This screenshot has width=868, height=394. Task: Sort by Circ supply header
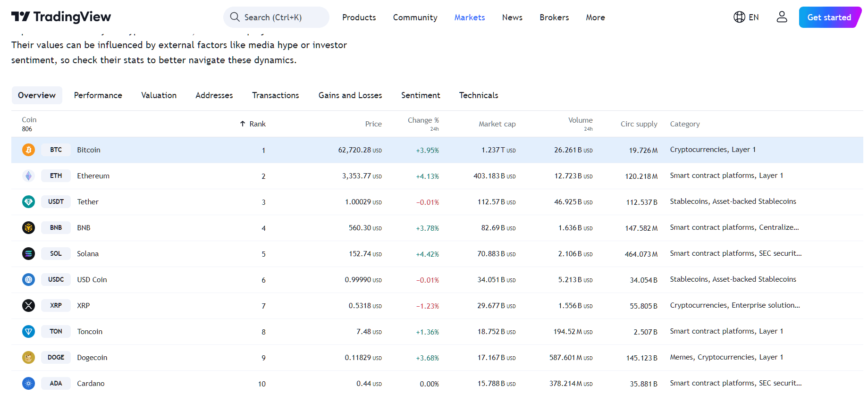(639, 124)
